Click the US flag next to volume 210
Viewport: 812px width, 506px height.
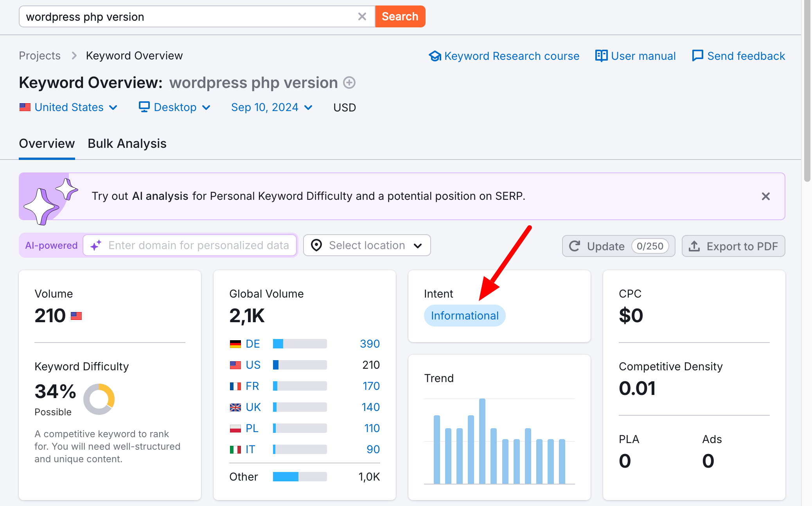point(76,316)
